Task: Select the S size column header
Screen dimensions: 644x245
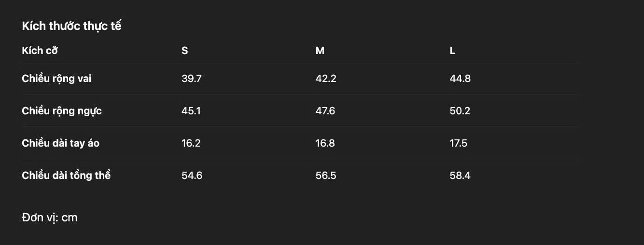Action: (x=185, y=51)
